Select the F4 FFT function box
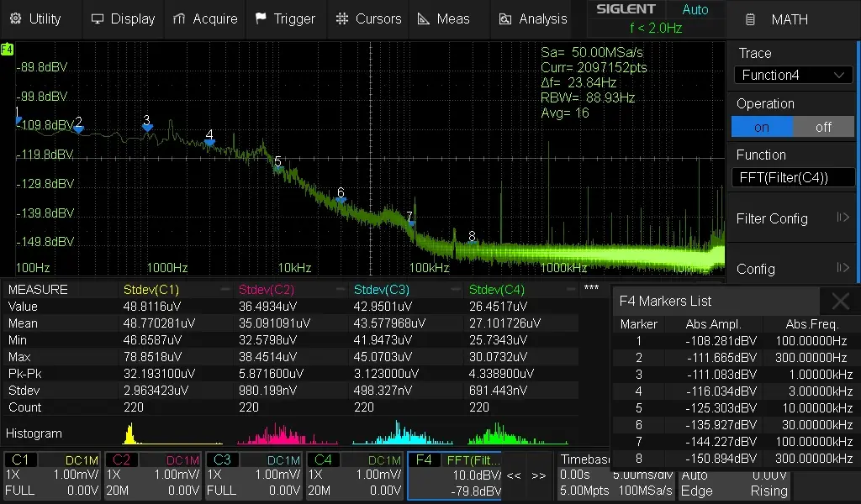Image resolution: width=861 pixels, height=504 pixels. pos(454,475)
